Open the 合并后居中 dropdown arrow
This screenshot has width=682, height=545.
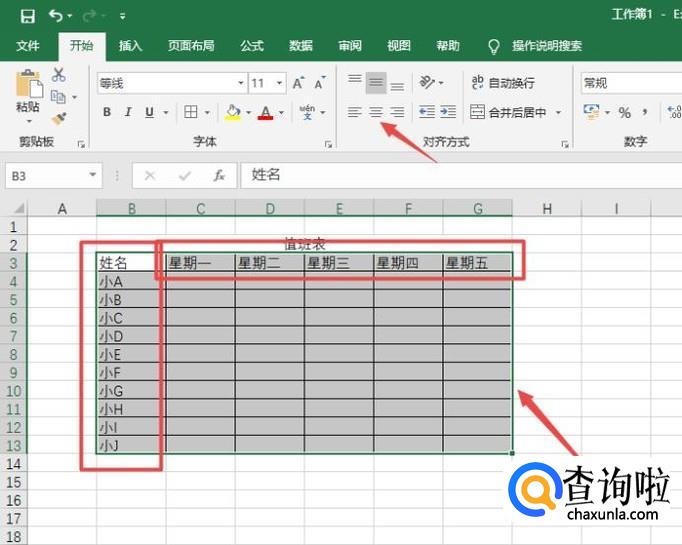pyautogui.click(x=558, y=113)
